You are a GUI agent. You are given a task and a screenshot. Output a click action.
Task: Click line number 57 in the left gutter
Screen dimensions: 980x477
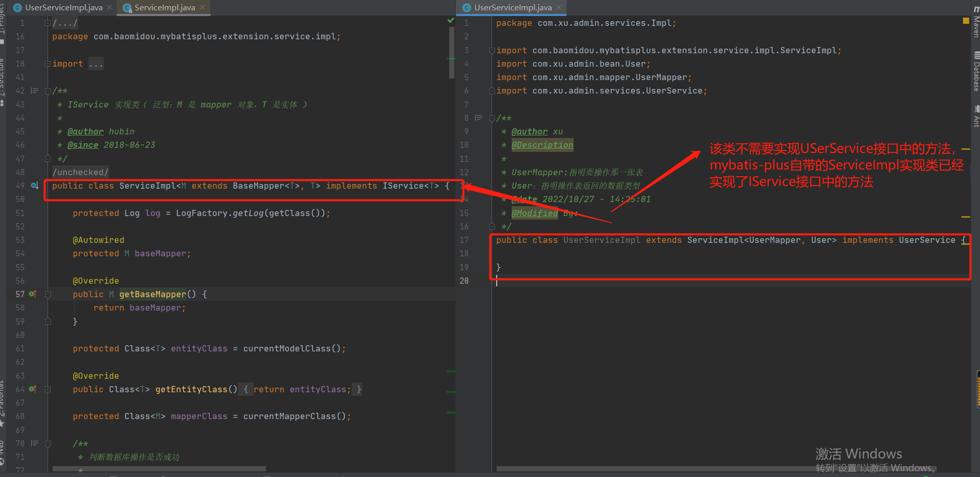coord(20,294)
